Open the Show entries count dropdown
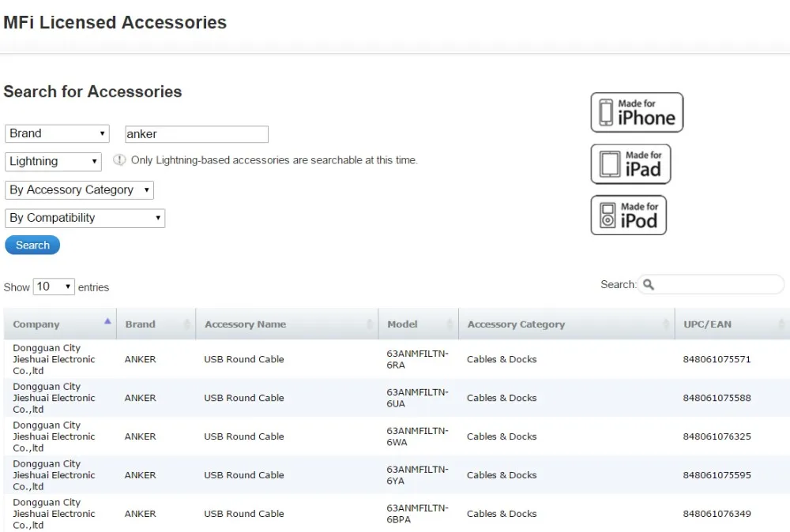790x532 pixels. 54,287
